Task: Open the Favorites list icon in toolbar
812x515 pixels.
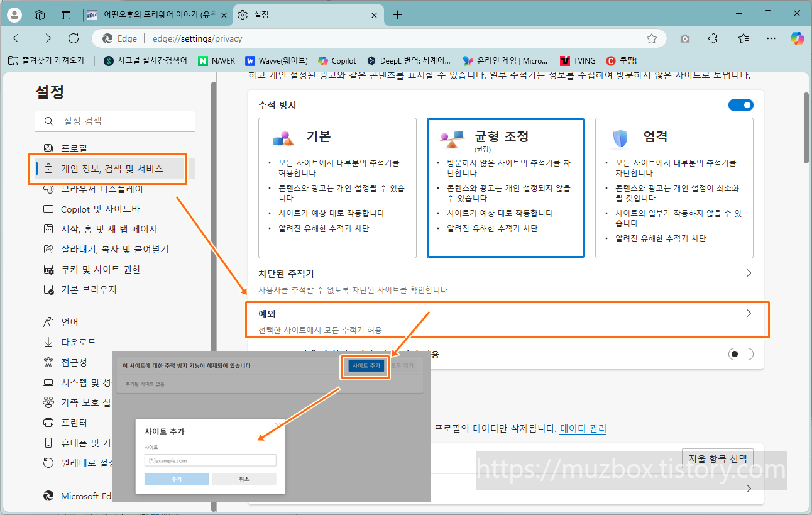Action: click(743, 38)
